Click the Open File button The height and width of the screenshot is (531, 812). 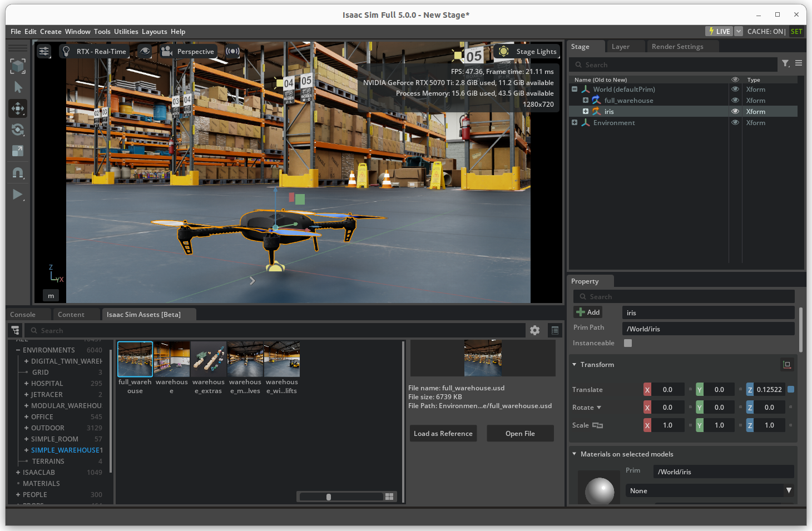click(x=520, y=433)
